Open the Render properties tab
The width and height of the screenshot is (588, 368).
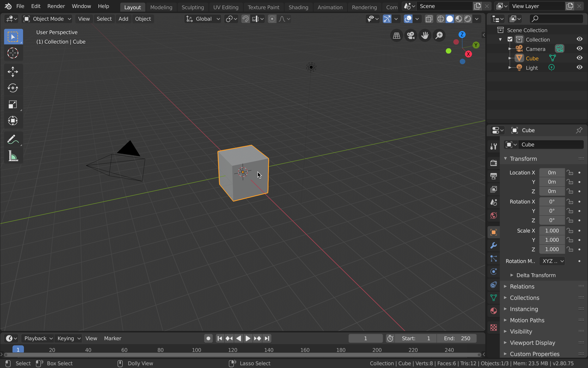(493, 163)
